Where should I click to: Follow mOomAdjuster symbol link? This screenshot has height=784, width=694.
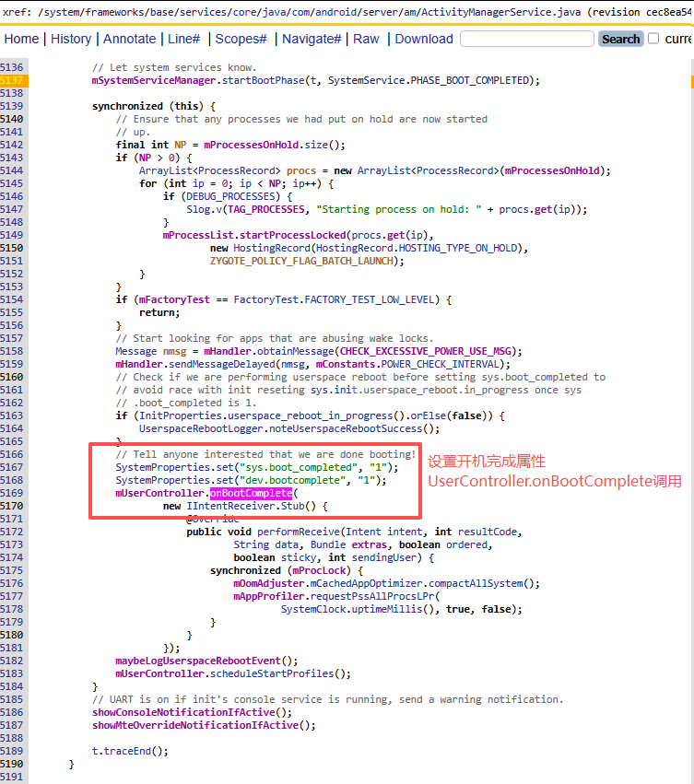click(269, 583)
